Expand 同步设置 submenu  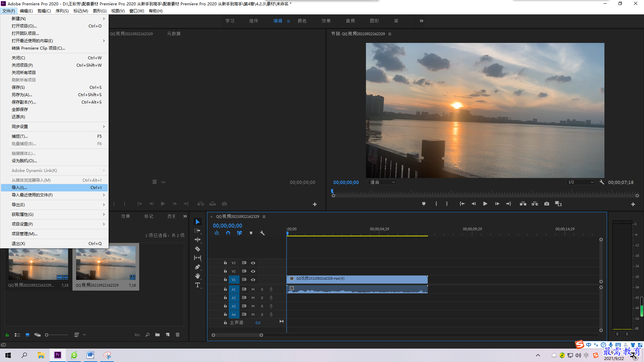pos(55,126)
